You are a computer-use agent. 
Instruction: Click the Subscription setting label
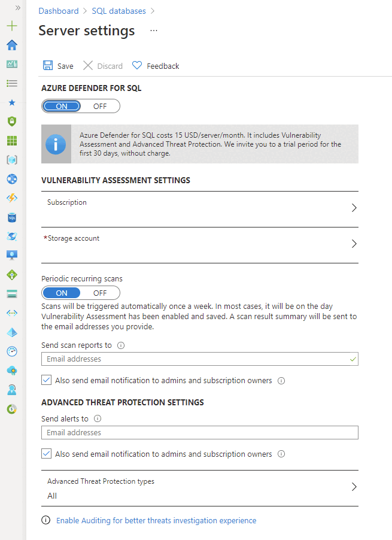tap(67, 202)
